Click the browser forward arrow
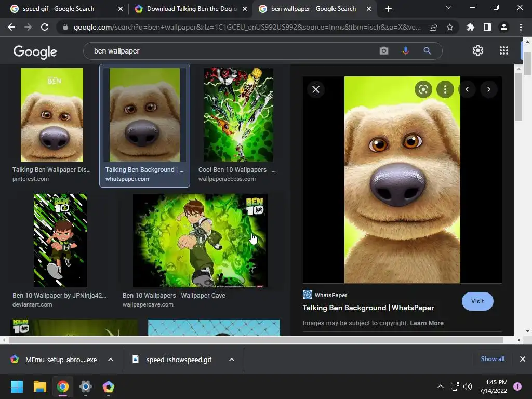Screen dimensions: 532x399 tap(28, 27)
